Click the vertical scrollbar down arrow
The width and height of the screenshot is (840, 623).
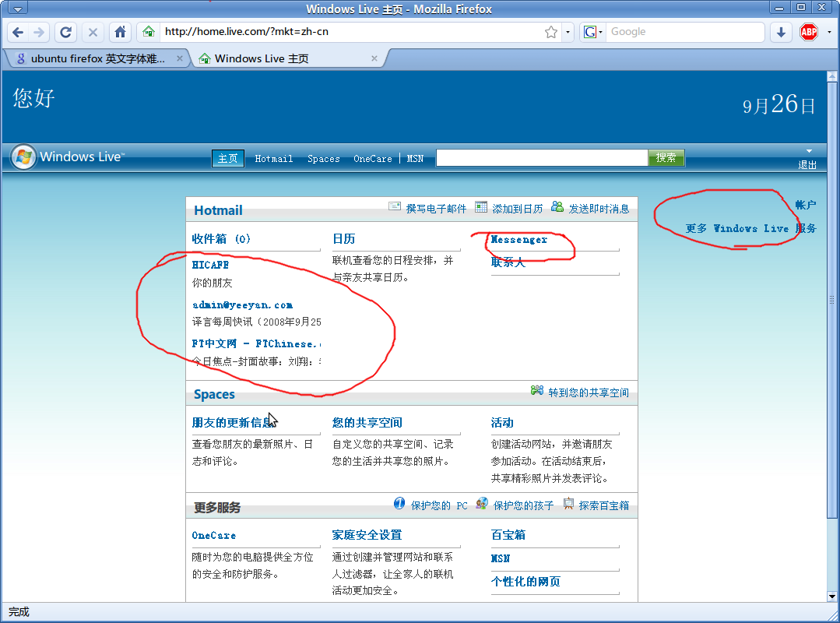[x=832, y=597]
